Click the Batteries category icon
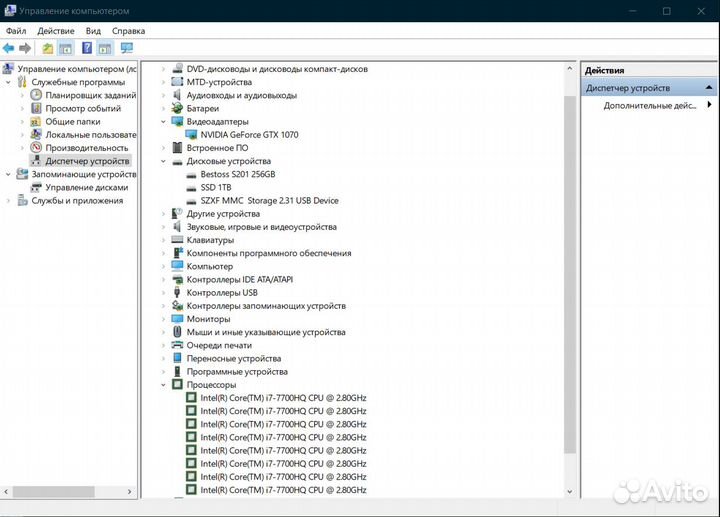Viewport: 720px width, 517px height. click(x=177, y=108)
